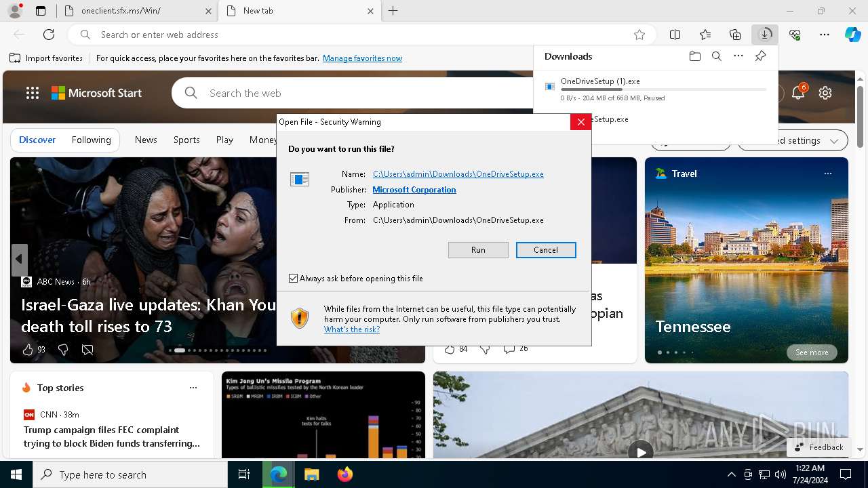Open the Play category
868x488 pixels.
pos(224,140)
